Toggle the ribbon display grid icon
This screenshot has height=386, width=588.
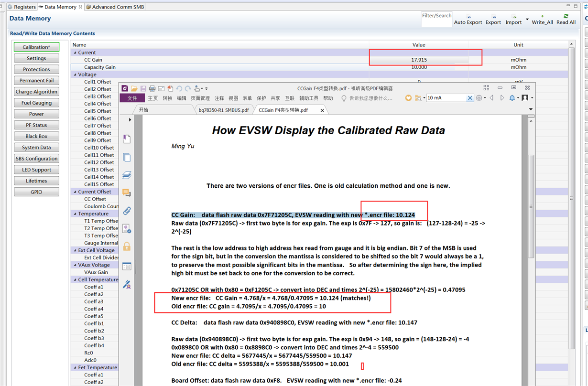[x=486, y=88]
